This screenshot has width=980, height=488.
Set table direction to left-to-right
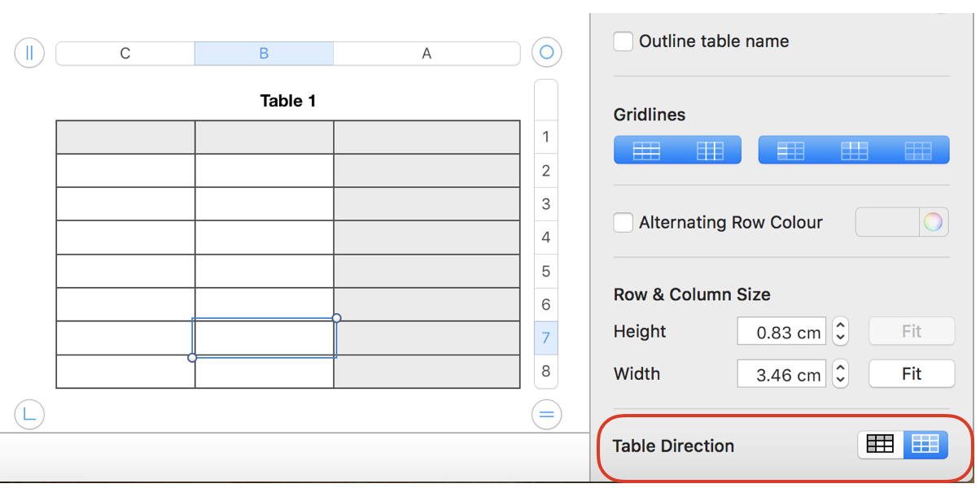click(880, 444)
